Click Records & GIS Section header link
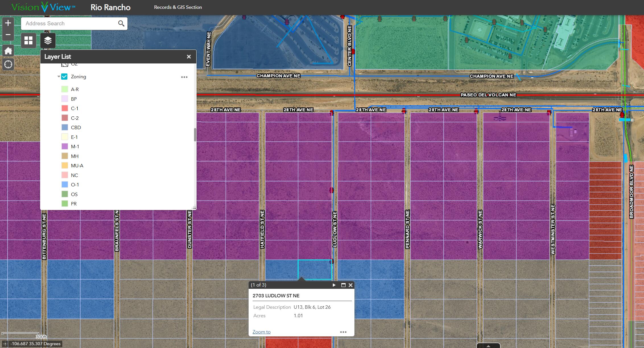 coord(178,7)
